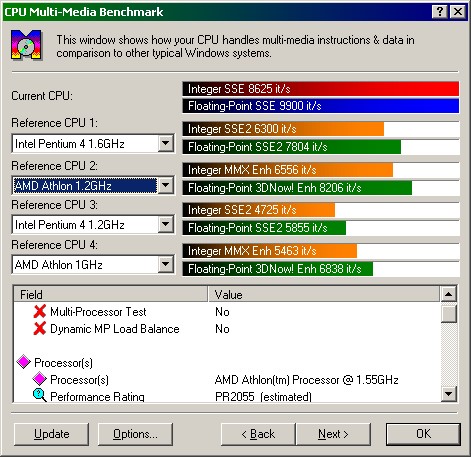Confirm with the OK button
The width and height of the screenshot is (471, 457).
click(x=423, y=434)
